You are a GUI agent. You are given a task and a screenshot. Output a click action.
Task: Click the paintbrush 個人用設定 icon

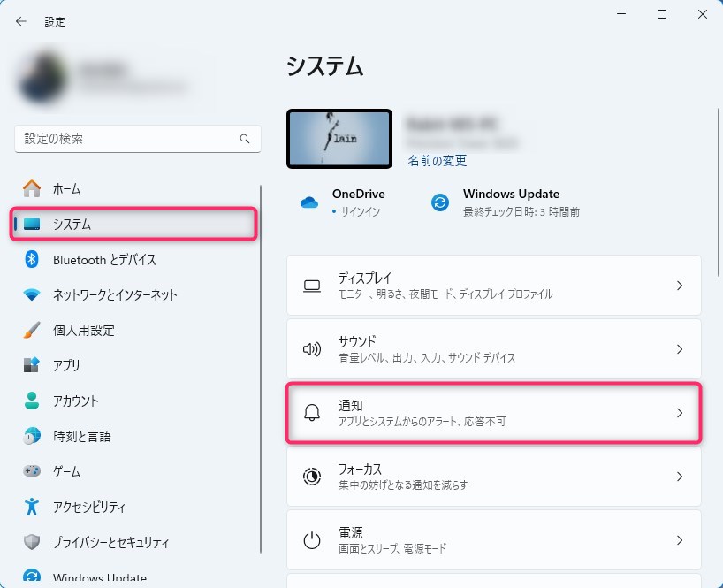pos(32,330)
